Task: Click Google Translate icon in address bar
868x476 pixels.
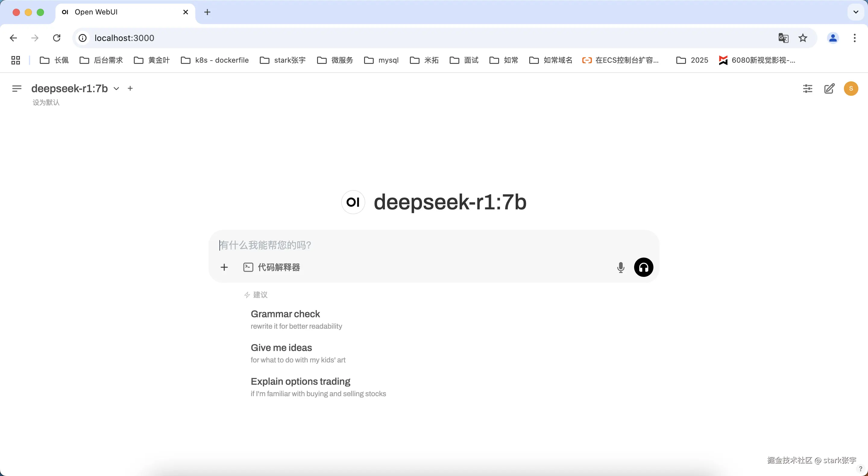Action: 783,38
